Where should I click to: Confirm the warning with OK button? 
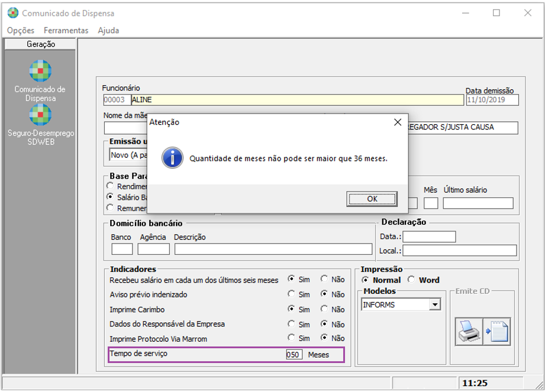coord(372,199)
